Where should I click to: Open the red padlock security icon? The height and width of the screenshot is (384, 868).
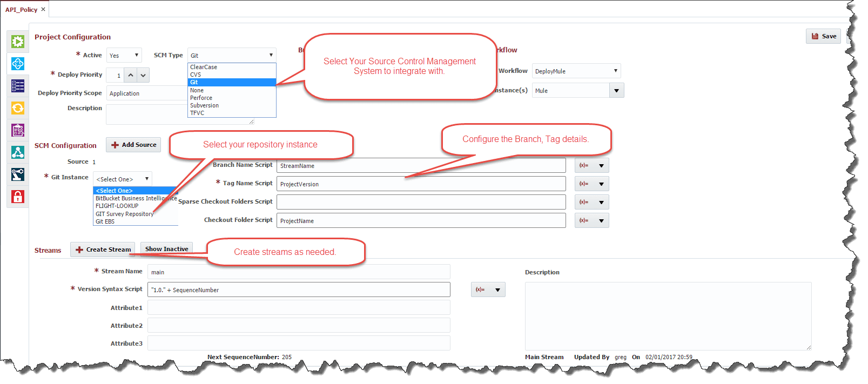[18, 197]
